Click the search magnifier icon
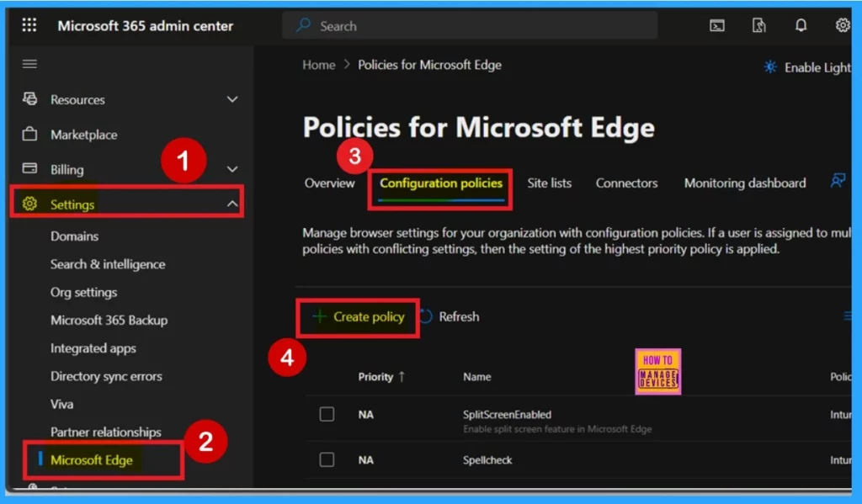 [x=303, y=25]
